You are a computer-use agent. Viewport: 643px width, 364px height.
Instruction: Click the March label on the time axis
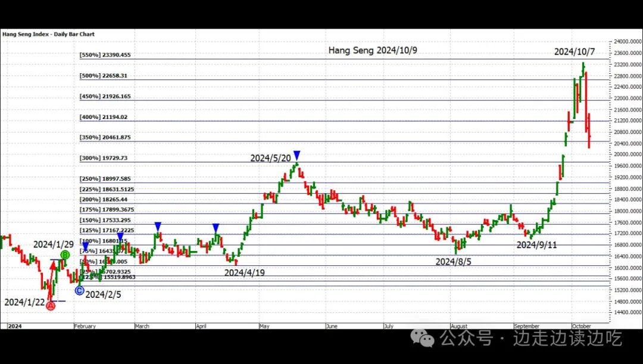[142, 327]
